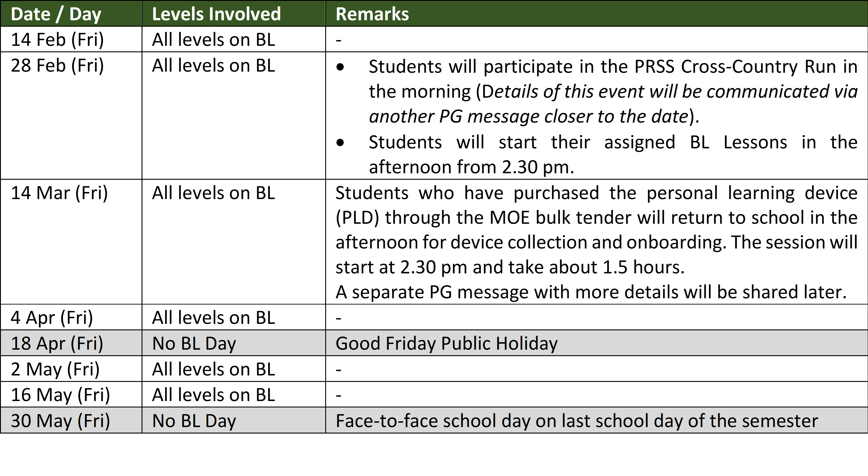Screen dimensions: 868x476
Task: Click the "assigned BL Lessons" bullet text
Action: point(613,154)
